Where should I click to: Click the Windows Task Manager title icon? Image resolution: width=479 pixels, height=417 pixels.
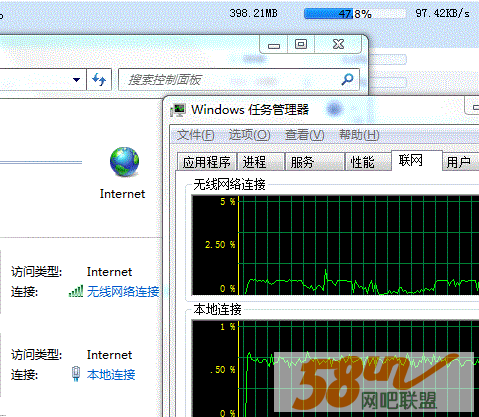[x=178, y=110]
